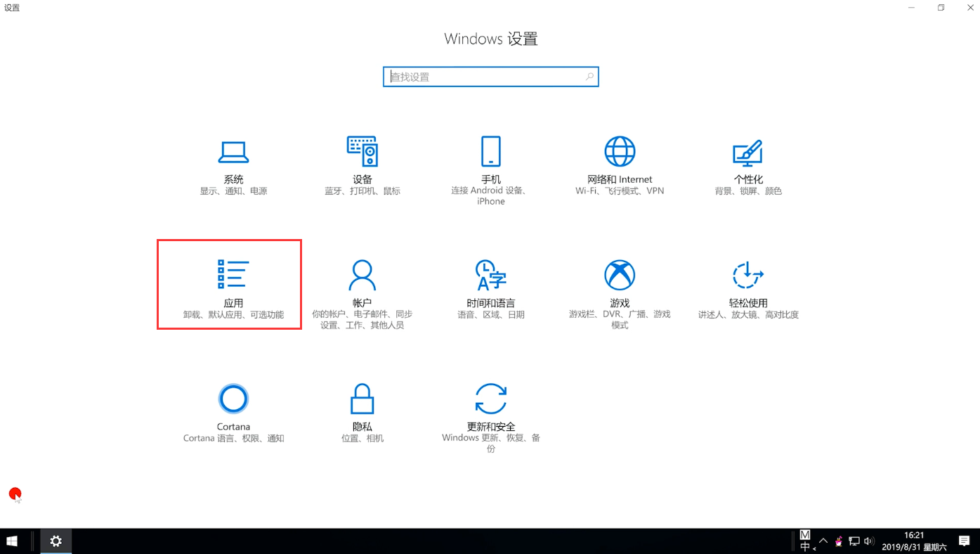The width and height of the screenshot is (980, 554).
Task: Click the search magnifier icon in the box
Action: tap(589, 77)
